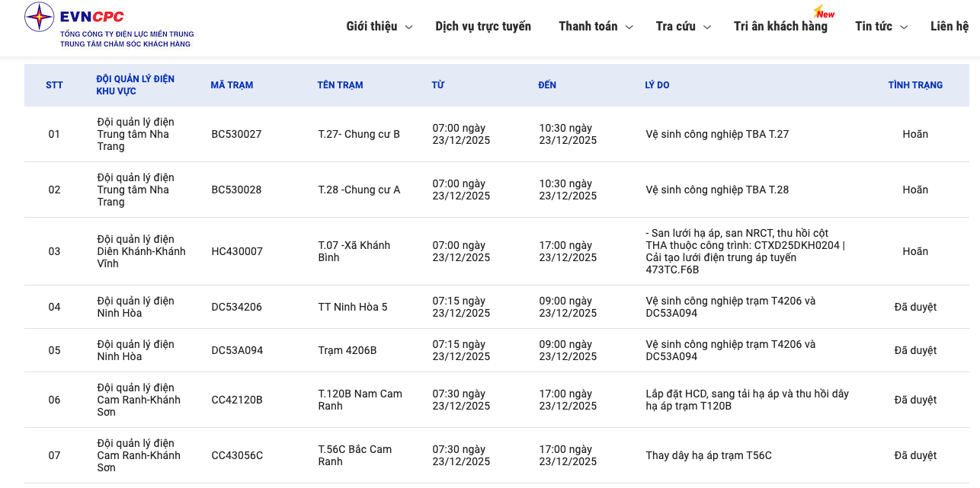Expand the Thanh toán menu chevron
The width and height of the screenshot is (980, 488).
[629, 27]
